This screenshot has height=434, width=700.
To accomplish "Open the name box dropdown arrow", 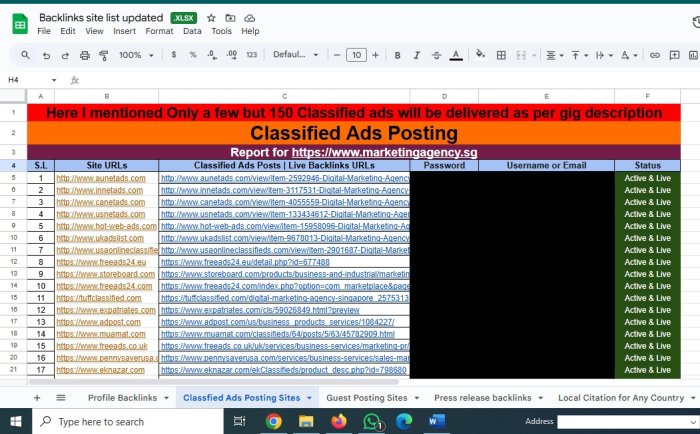I will [54, 80].
